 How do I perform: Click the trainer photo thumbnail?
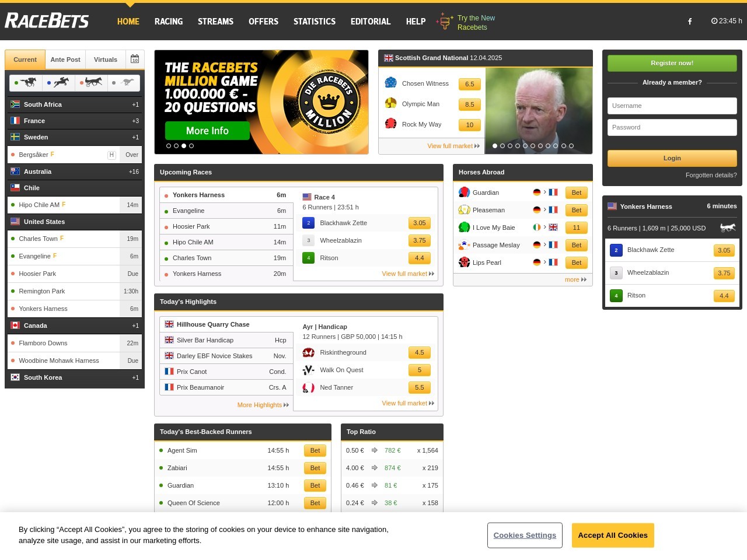pyautogui.click(x=539, y=111)
